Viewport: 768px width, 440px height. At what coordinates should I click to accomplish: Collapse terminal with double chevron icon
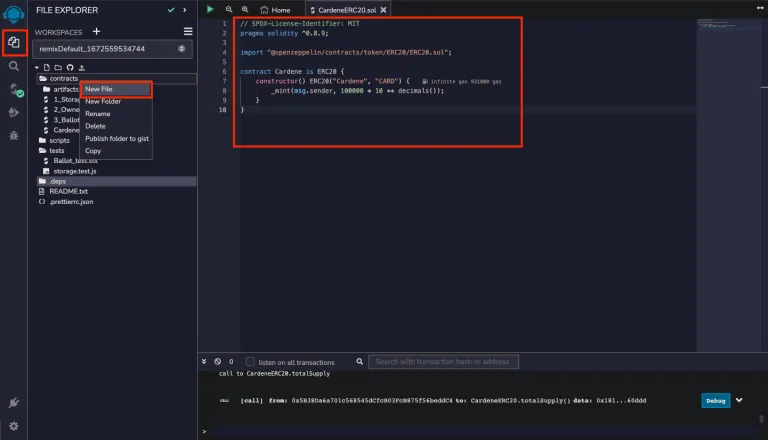(204, 362)
